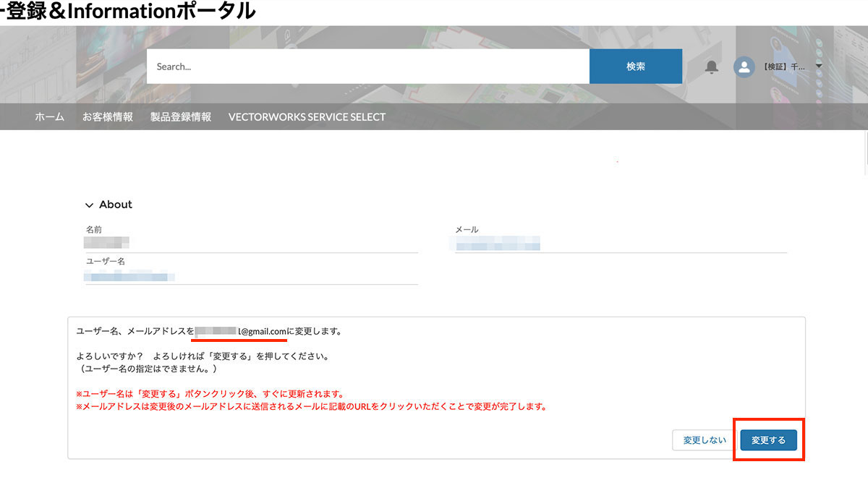This screenshot has width=868, height=493.
Task: Confirm with the 変更する button
Action: (x=768, y=440)
